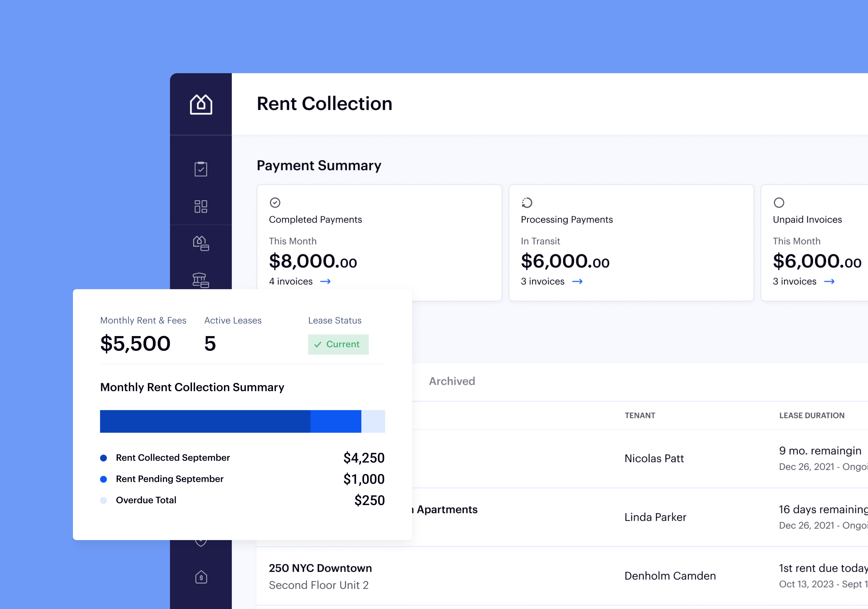Viewport: 868px width, 609px height.
Task: Click the home logo icon in sidebar
Action: pyautogui.click(x=201, y=104)
